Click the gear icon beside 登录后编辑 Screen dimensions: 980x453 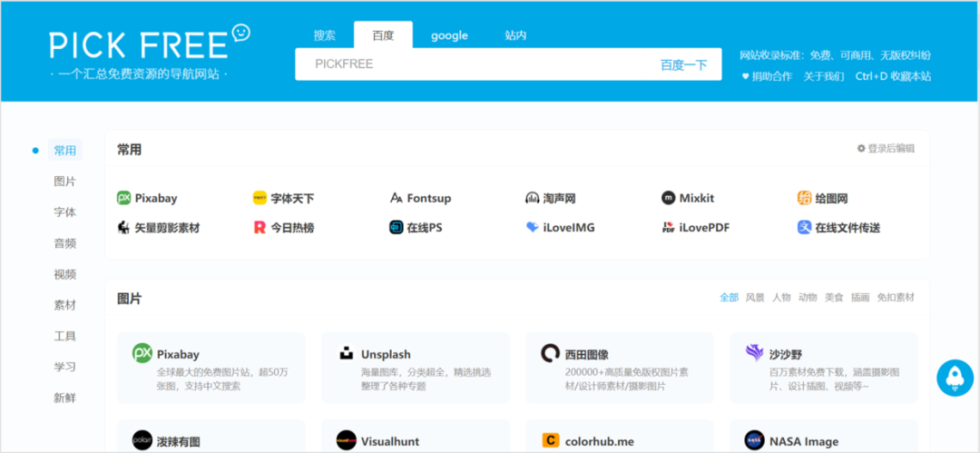[861, 149]
